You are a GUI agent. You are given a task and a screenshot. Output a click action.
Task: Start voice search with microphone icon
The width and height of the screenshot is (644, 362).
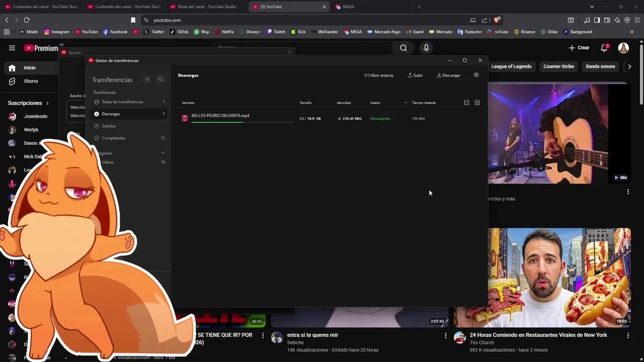coord(426,48)
